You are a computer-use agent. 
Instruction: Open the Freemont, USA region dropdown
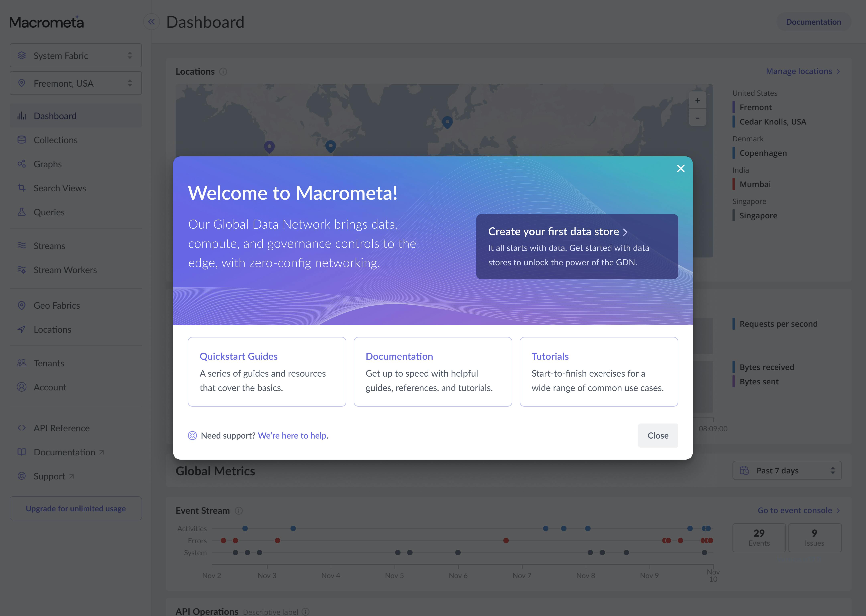coord(76,83)
